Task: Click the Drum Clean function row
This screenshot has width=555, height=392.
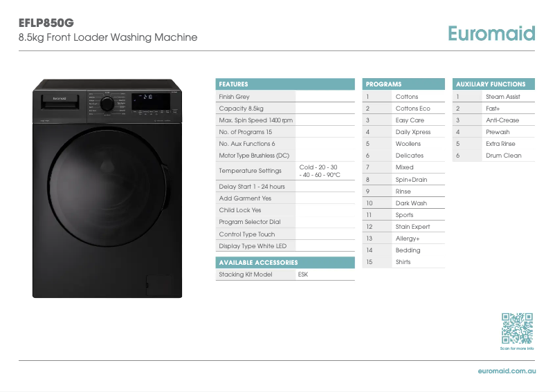Action: click(x=503, y=156)
